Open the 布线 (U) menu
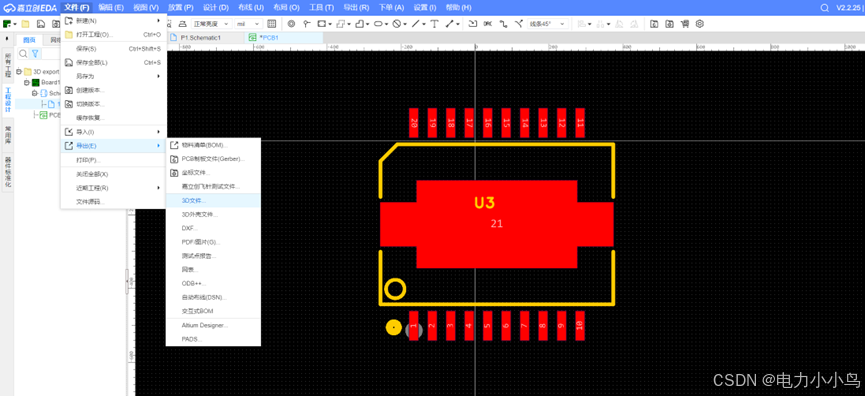Screen dimensions: 865x396 (251, 8)
